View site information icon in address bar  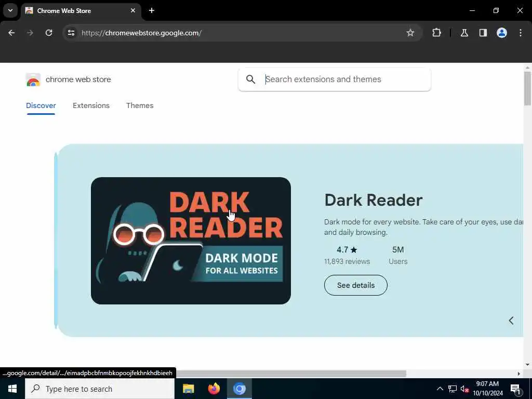click(x=71, y=33)
